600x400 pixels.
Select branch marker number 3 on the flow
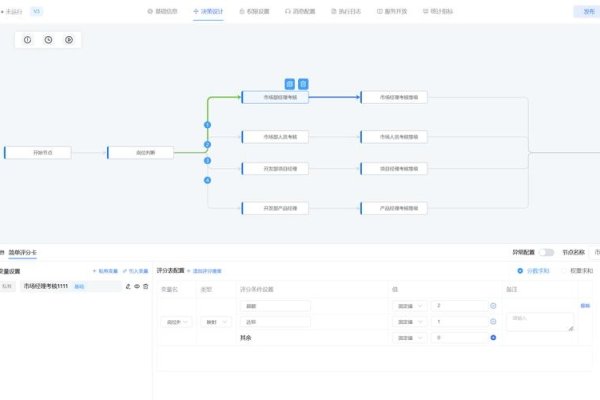pos(207,160)
